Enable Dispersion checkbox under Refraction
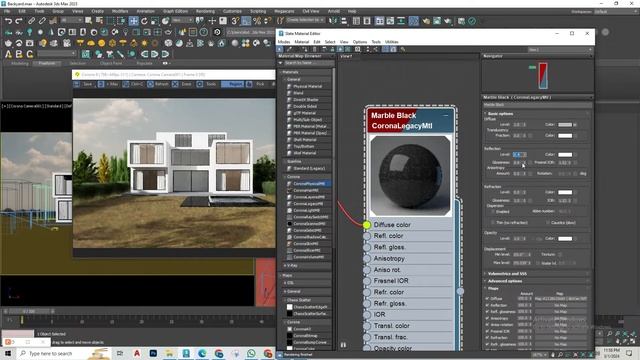The height and width of the screenshot is (360, 640). 492,211
